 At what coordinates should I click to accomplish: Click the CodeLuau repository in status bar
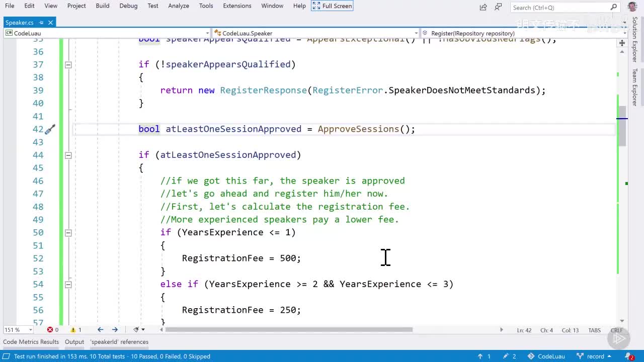pos(546,356)
